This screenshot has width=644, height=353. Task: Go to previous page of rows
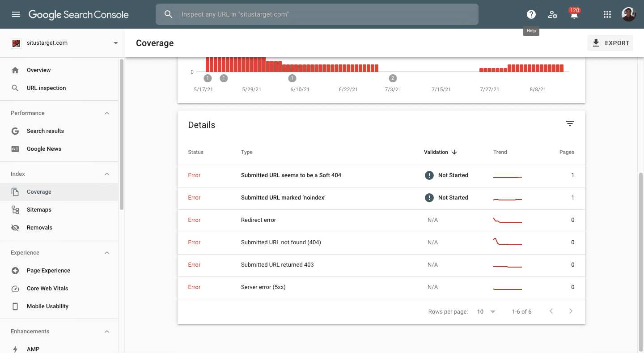tap(551, 311)
